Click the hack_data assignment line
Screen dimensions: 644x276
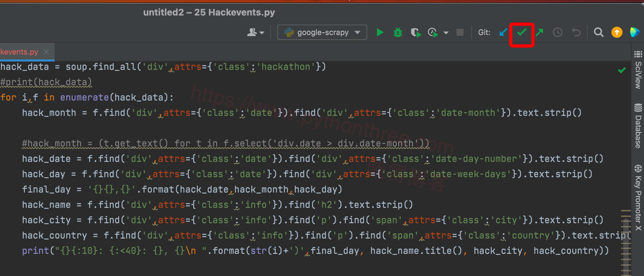tap(163, 67)
